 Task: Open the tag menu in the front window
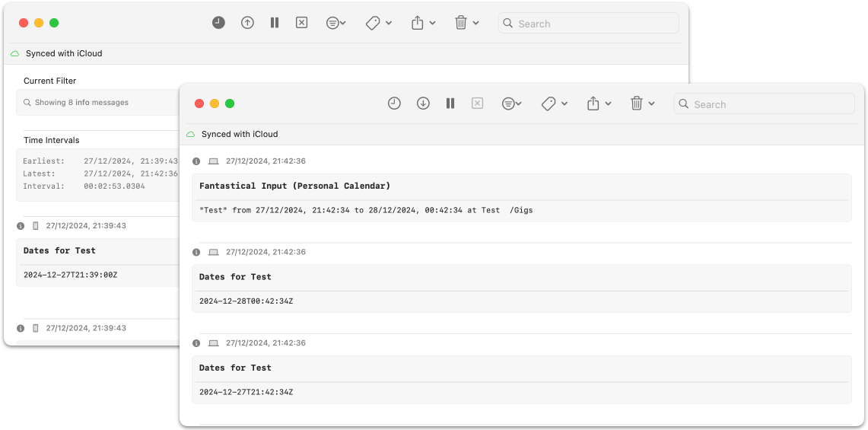[x=554, y=104]
